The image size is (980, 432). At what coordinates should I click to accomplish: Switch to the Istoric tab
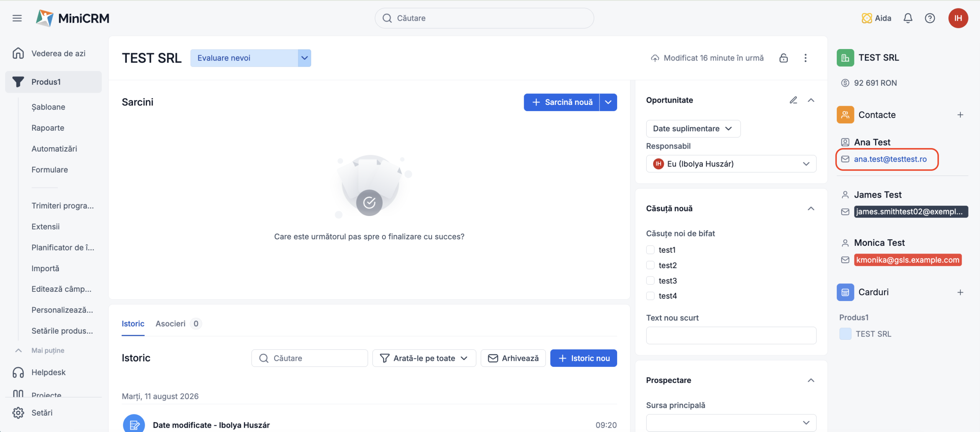pyautogui.click(x=133, y=324)
